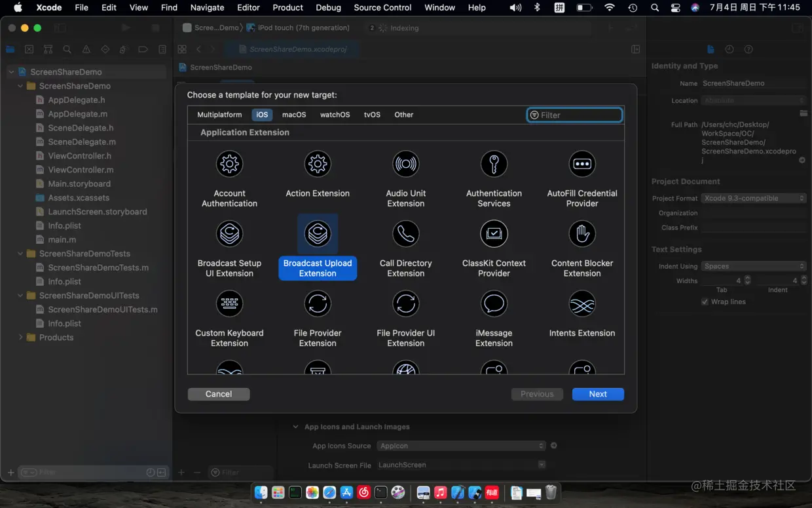
Task: Select the ClassKit Context Provider template
Action: [x=494, y=249]
